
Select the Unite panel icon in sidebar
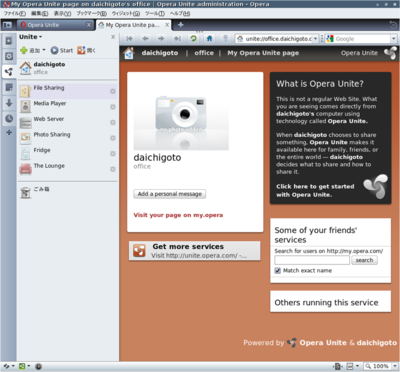click(x=9, y=71)
